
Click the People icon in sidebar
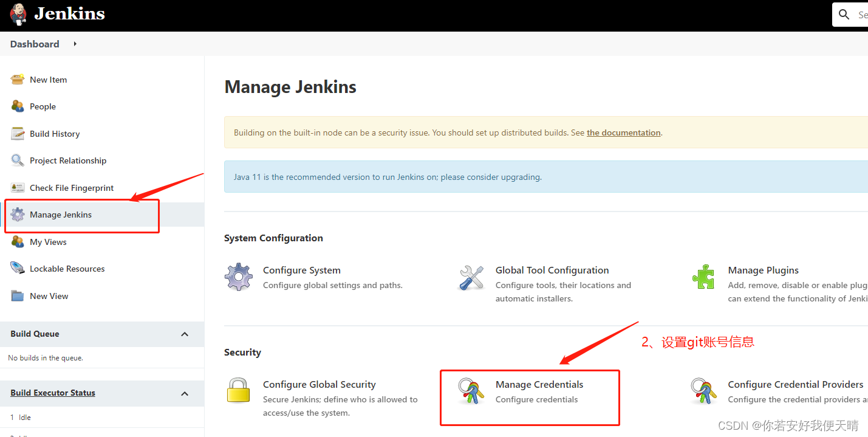point(18,106)
